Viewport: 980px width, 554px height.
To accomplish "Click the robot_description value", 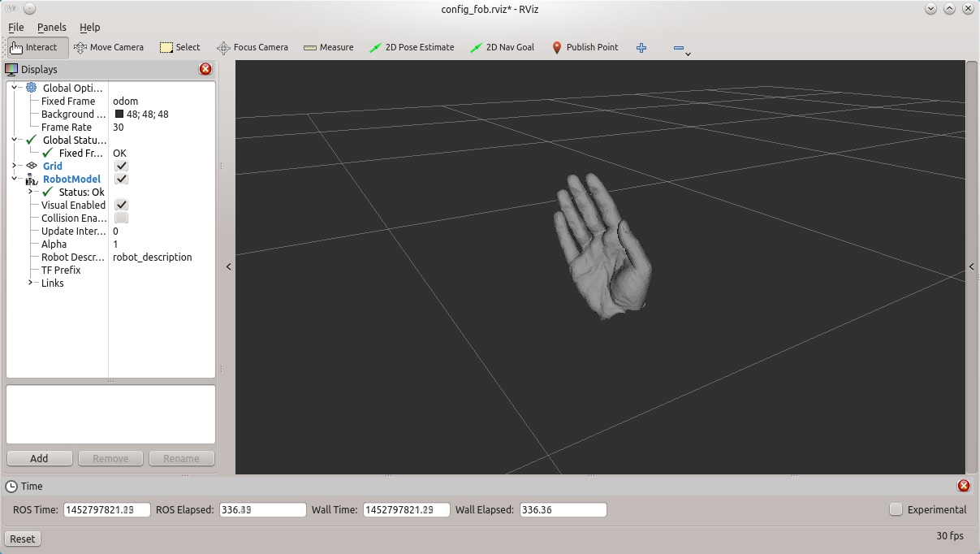I will (153, 257).
